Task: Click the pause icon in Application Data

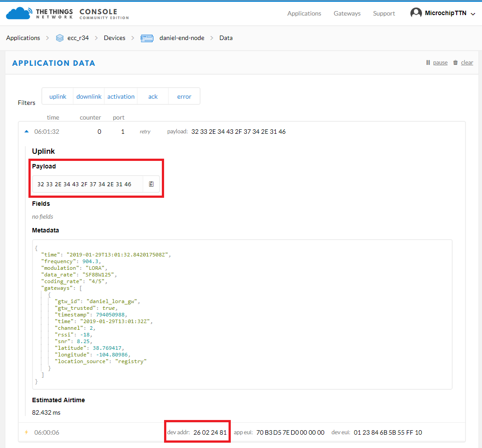Action: click(x=428, y=63)
